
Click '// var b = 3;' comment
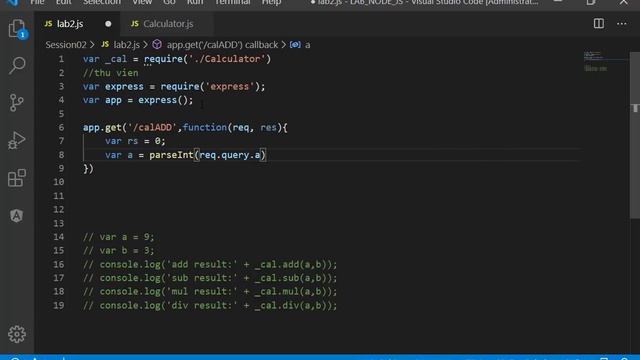click(119, 251)
